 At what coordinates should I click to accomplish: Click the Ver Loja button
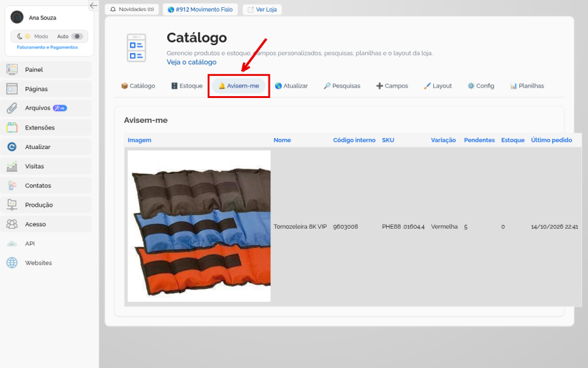point(262,9)
